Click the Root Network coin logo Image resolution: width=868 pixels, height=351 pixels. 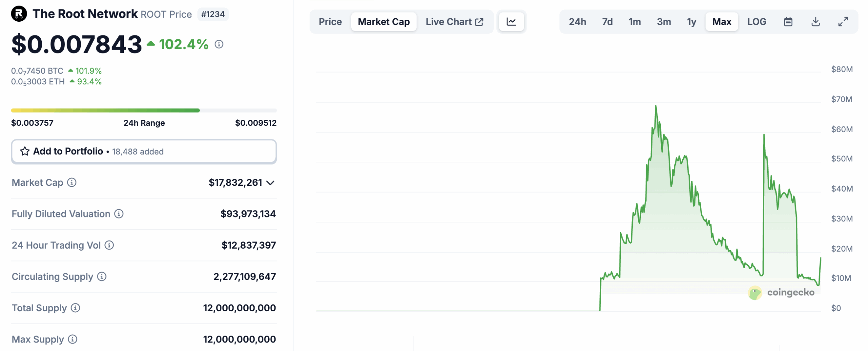coord(20,14)
